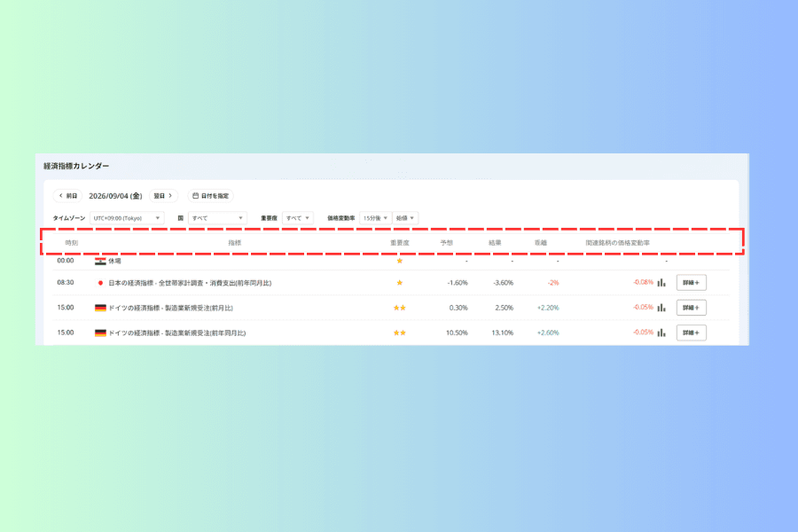
Task: Click the two stars in 製造業新規受注(前月比) row
Action: 400,308
